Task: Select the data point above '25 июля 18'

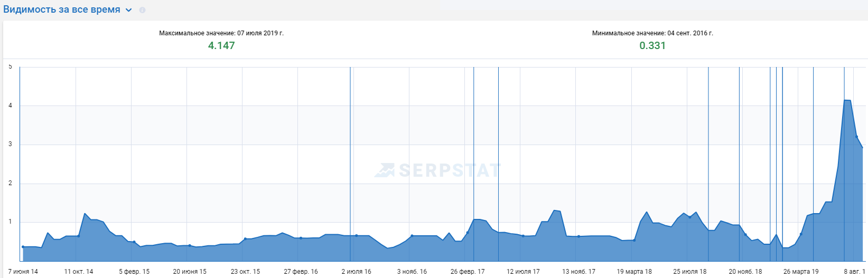Action: [x=689, y=217]
